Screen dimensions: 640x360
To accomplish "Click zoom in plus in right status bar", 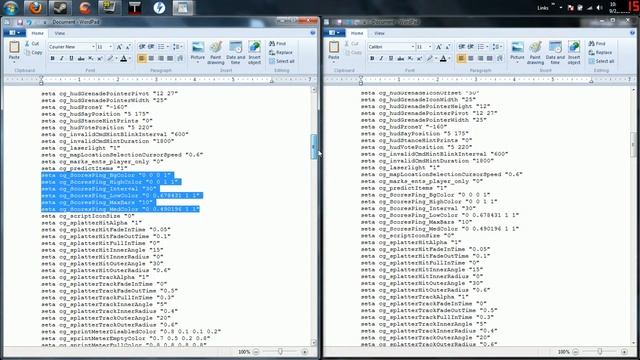I will [x=624, y=351].
